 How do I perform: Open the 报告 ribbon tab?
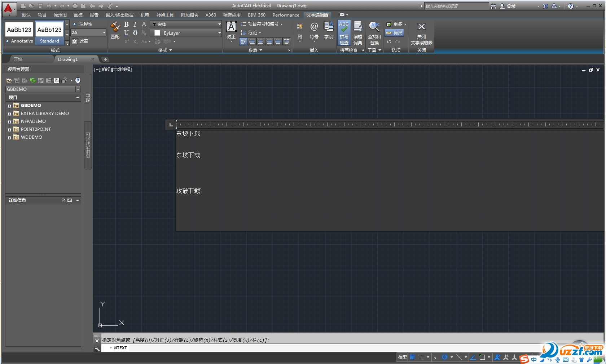pos(94,15)
